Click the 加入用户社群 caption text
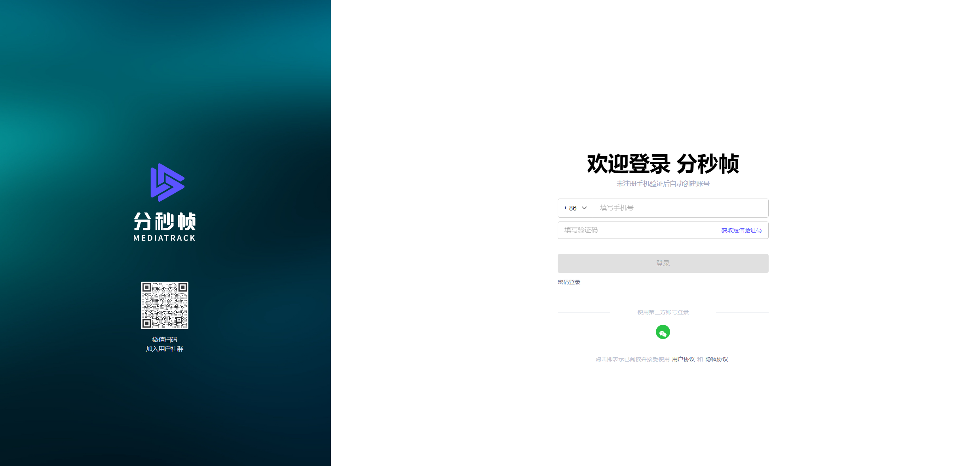 tap(165, 349)
